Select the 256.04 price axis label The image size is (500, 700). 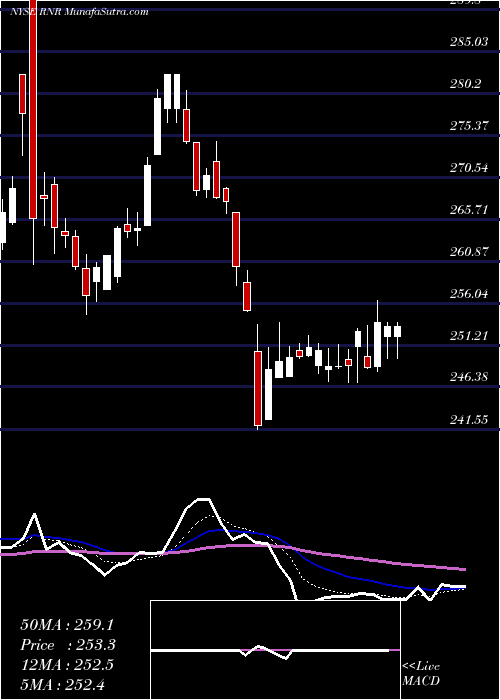468,294
